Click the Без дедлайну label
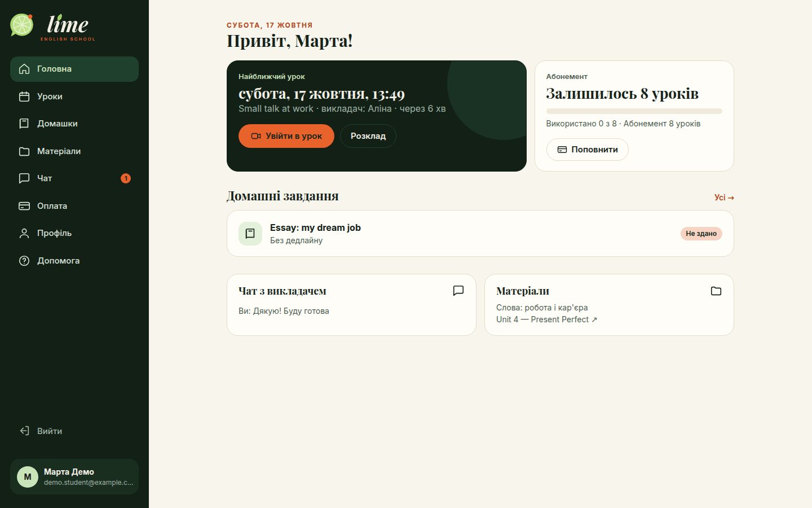812x508 pixels. pos(297,240)
